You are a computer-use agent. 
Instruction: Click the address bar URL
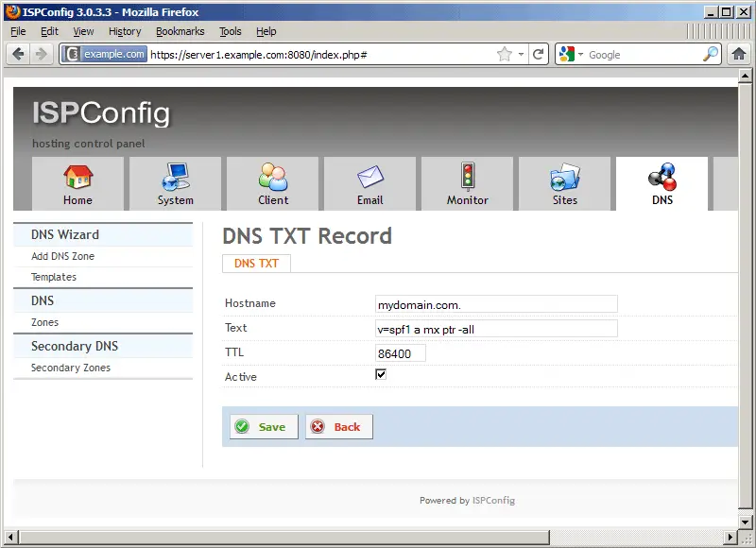pyautogui.click(x=258, y=55)
